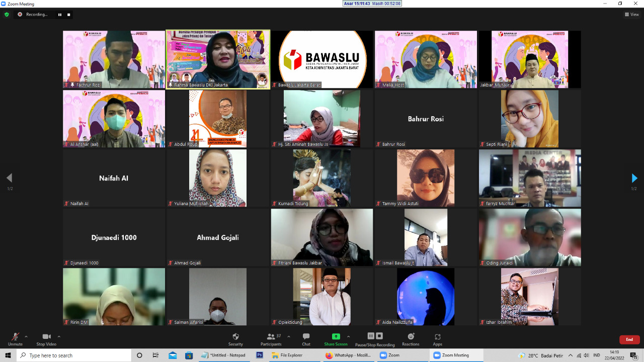The image size is (644, 362).
Task: Unmute the microphone
Action: 15,339
